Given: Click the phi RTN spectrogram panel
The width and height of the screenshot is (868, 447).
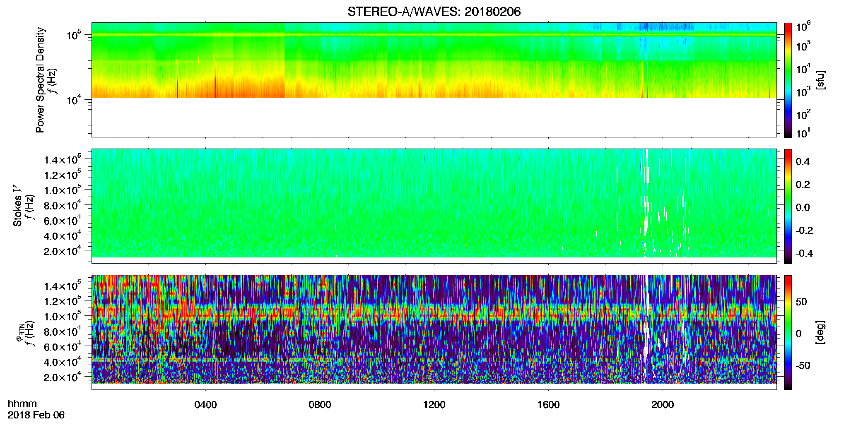Looking at the screenshot, I should (434, 332).
